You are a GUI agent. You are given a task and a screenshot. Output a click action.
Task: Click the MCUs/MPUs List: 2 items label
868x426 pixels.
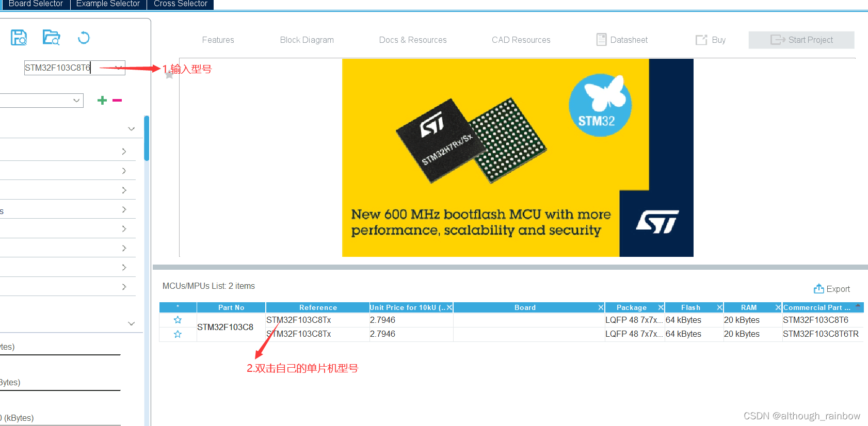[208, 286]
